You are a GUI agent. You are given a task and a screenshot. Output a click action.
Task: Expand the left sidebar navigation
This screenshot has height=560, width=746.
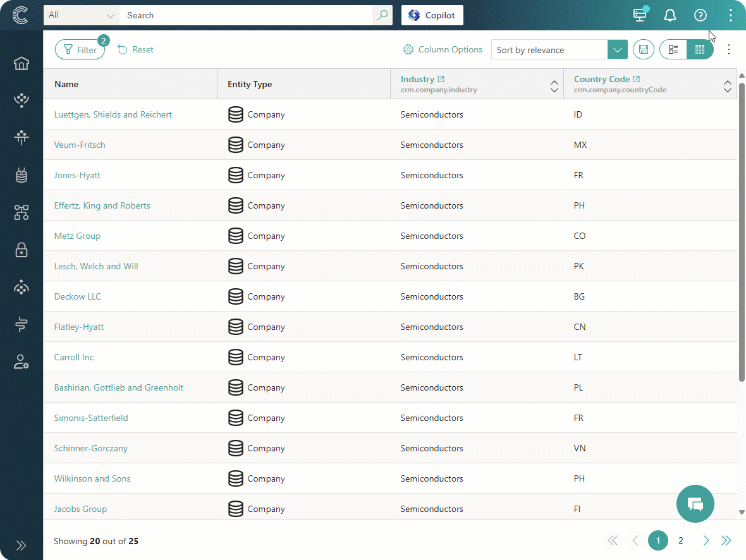[x=21, y=545]
